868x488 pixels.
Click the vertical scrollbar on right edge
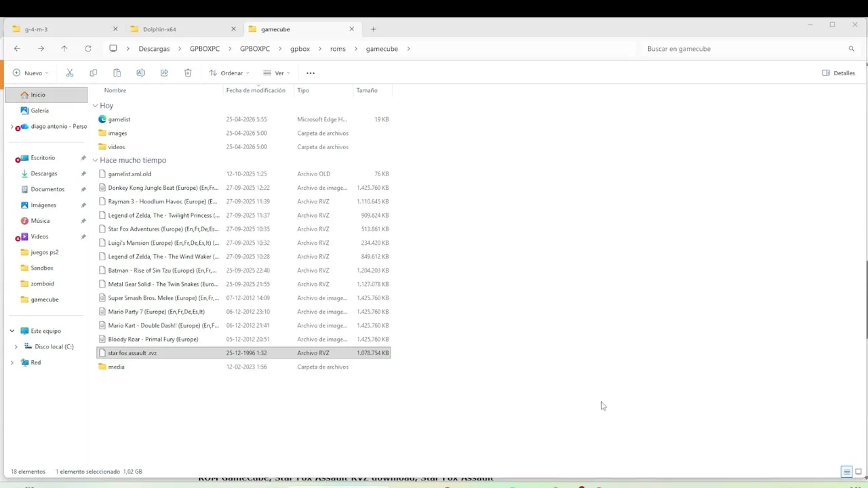(x=866, y=300)
